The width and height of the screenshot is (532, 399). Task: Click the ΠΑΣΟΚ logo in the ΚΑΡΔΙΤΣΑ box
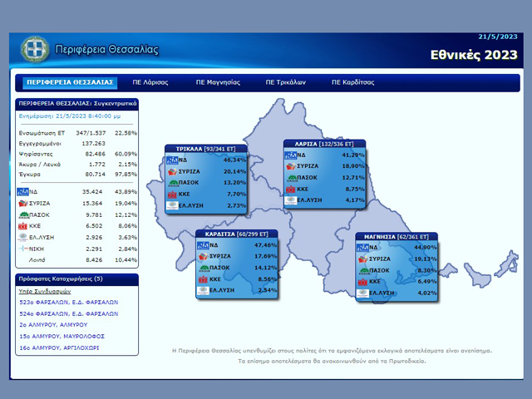click(x=204, y=268)
